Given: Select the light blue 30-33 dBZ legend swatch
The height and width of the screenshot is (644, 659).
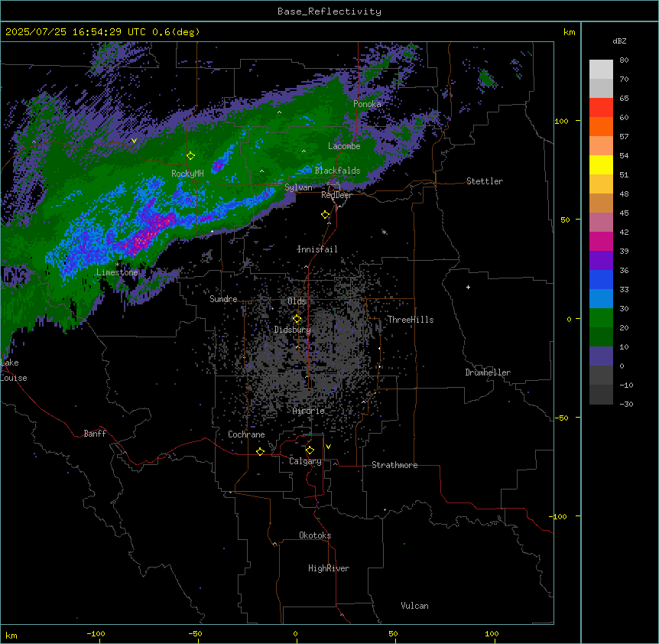Looking at the screenshot, I should 601,299.
